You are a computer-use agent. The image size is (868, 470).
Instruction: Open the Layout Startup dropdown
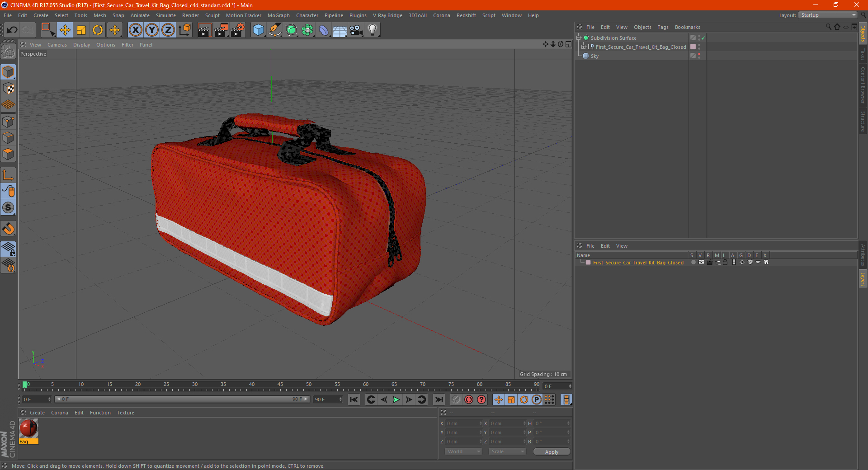(x=828, y=15)
